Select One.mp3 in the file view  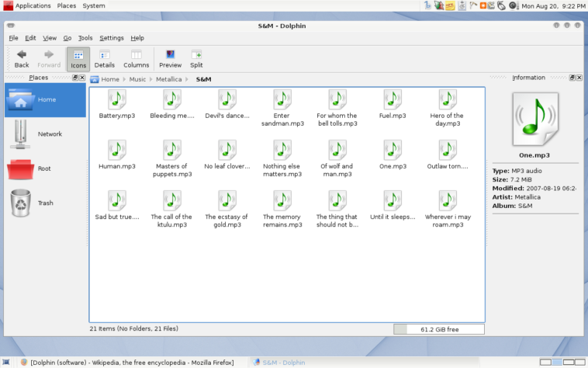coord(393,155)
